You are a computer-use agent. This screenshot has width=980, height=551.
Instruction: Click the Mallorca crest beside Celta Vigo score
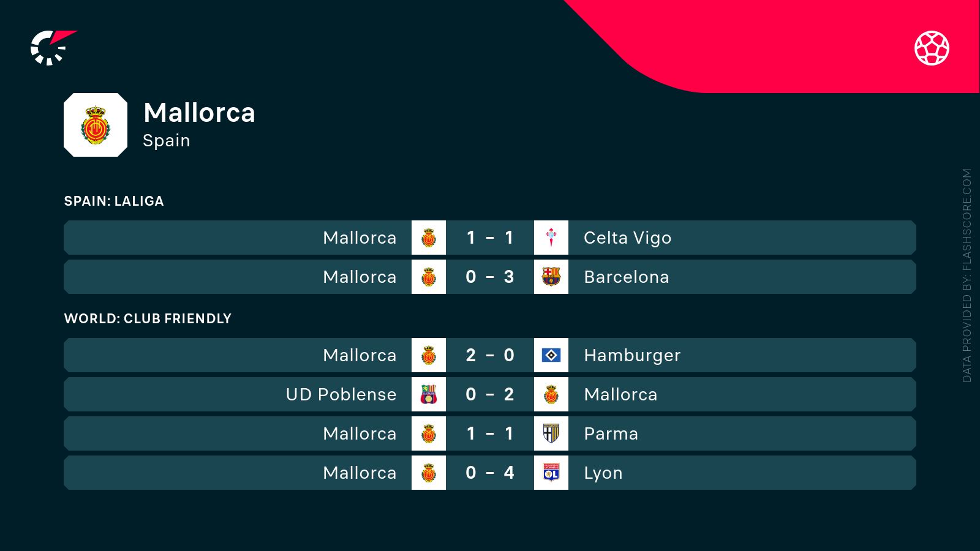point(429,238)
